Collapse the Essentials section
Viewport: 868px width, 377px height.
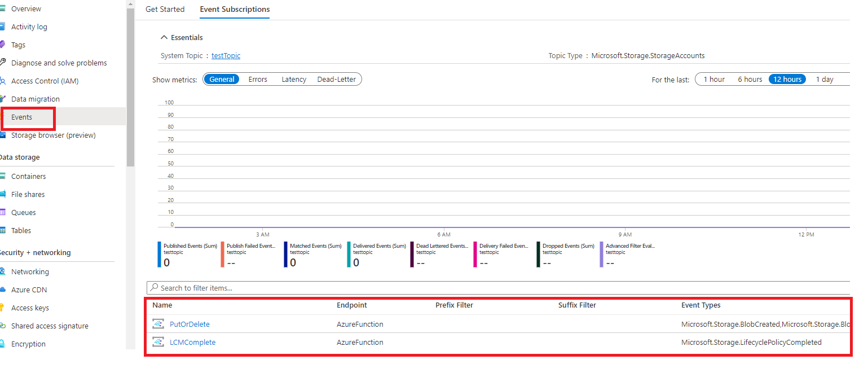click(164, 37)
